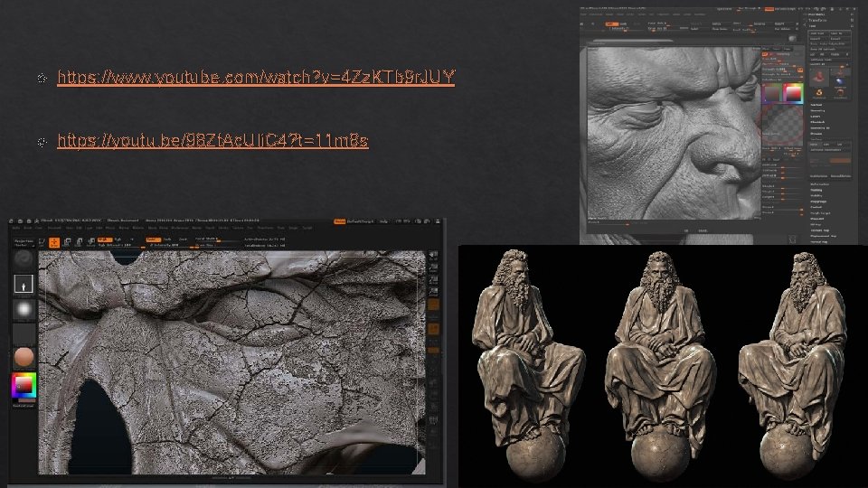Open the checkered alpha preview in right ZBrush
Screen dimensions: 868x488
click(x=782, y=124)
